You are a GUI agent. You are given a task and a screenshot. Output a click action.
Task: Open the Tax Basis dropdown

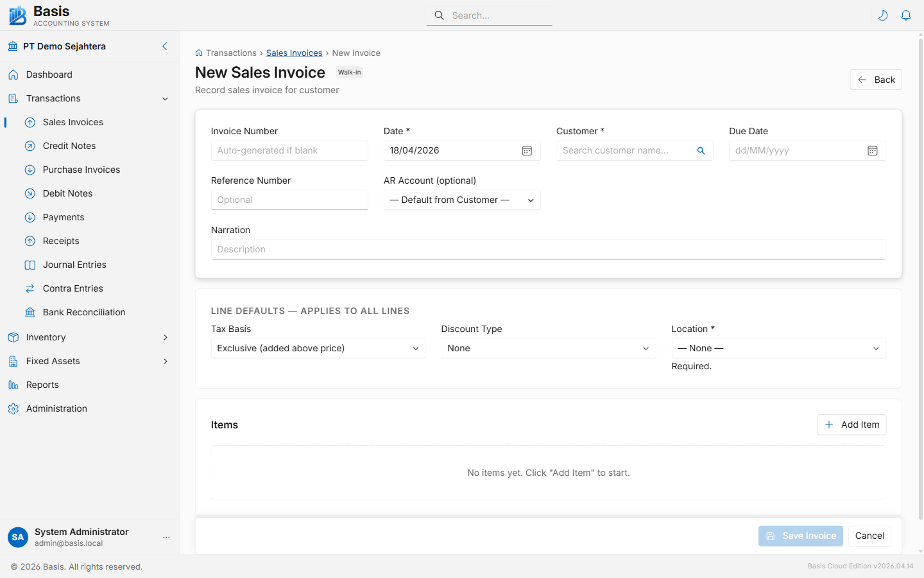click(318, 348)
